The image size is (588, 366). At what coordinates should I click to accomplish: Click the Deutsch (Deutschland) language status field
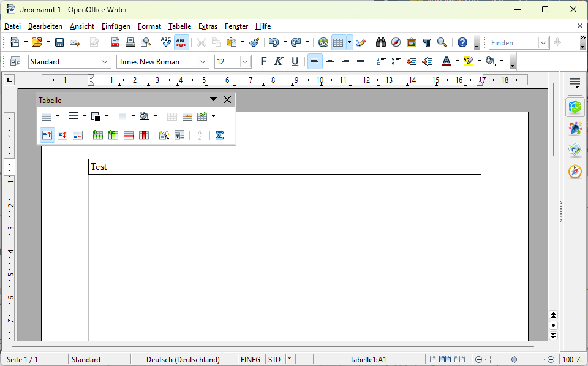tap(183, 360)
